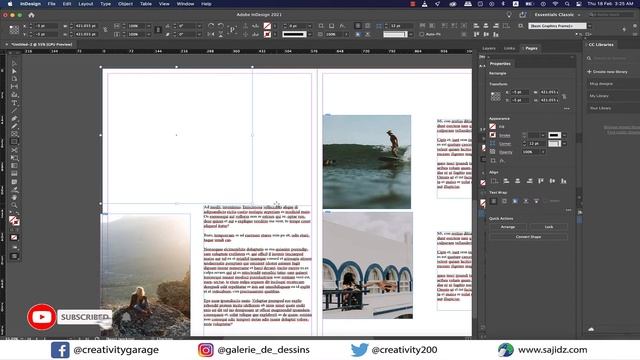
Task: Click the Share icon beside Essentials Classic
Action: pos(522,15)
